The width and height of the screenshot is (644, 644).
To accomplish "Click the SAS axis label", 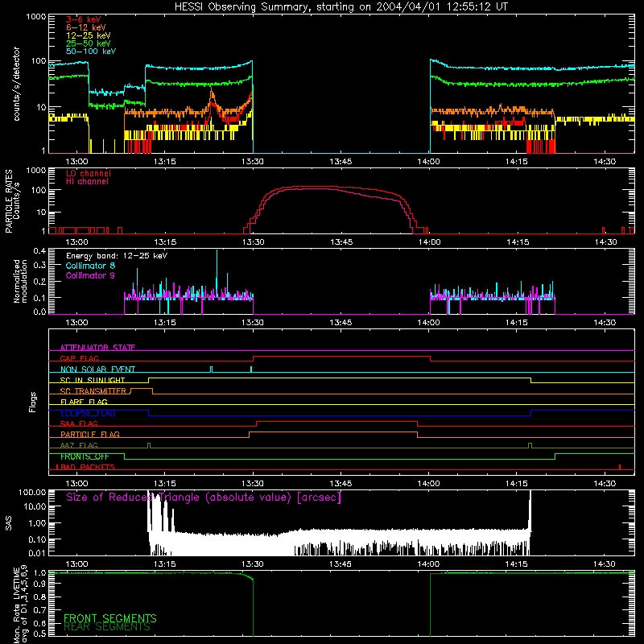I will click(8, 522).
